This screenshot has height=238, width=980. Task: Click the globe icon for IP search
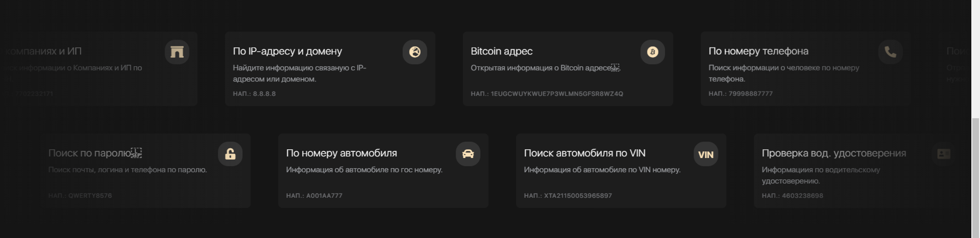[414, 52]
